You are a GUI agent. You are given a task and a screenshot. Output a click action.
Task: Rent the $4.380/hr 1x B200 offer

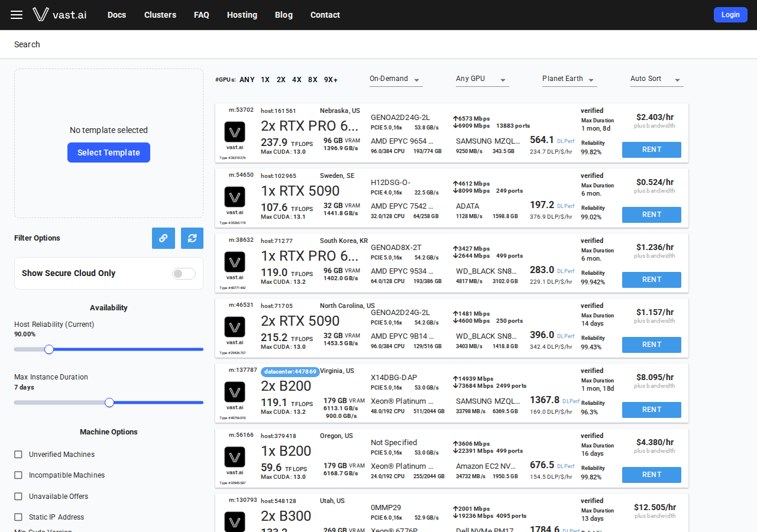[x=652, y=475]
